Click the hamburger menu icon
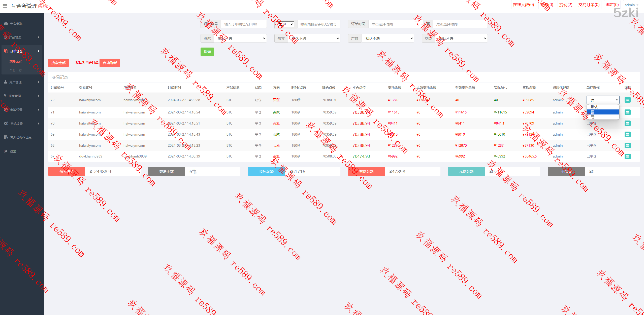Image resolution: width=644 pixels, height=315 pixels. coord(5,6)
